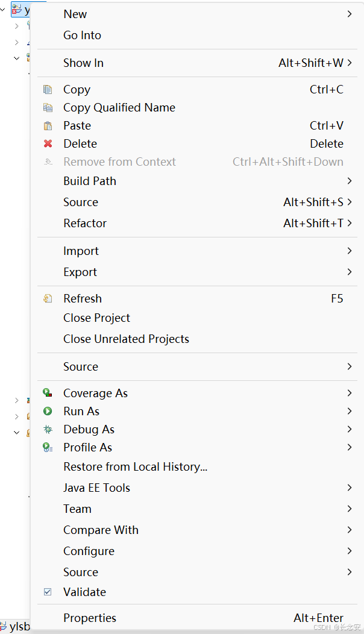Open the New submenu via its chevron
This screenshot has width=364, height=634.
tap(348, 13)
